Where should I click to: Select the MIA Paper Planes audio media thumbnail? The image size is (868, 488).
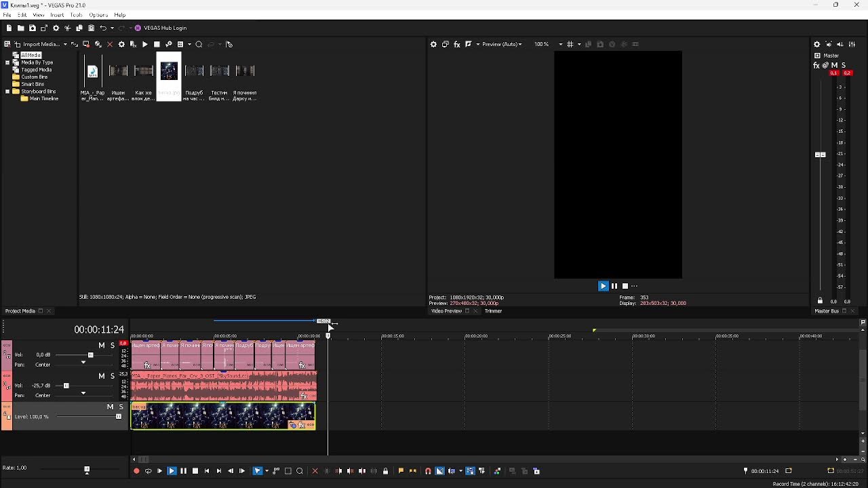93,71
